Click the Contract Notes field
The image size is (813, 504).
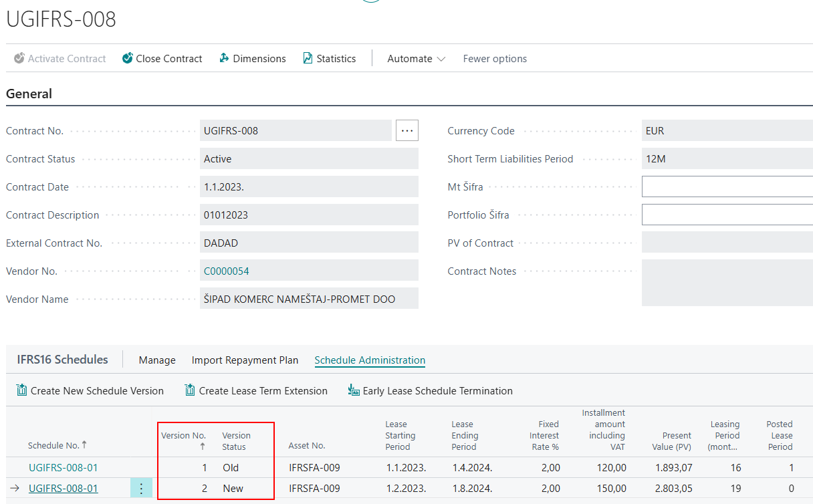727,283
